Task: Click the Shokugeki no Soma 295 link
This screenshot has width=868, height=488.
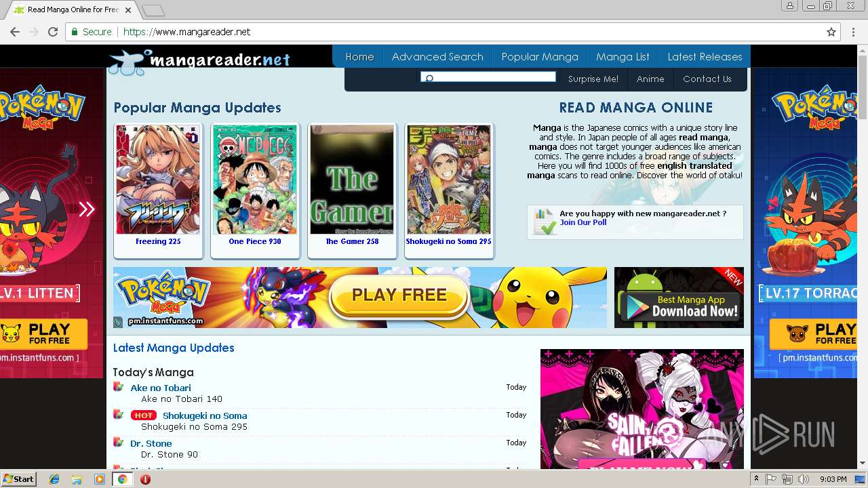Action: point(448,241)
